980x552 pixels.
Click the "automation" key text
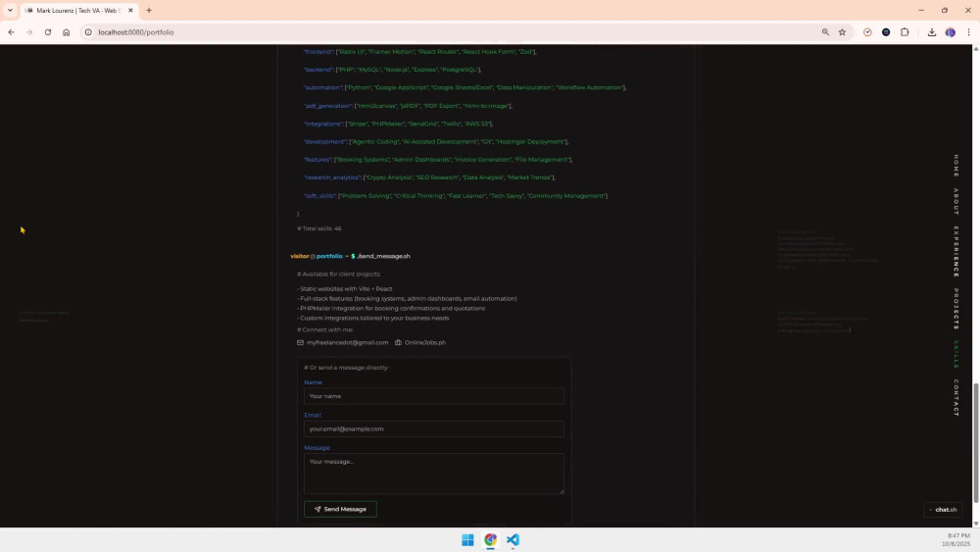click(322, 87)
